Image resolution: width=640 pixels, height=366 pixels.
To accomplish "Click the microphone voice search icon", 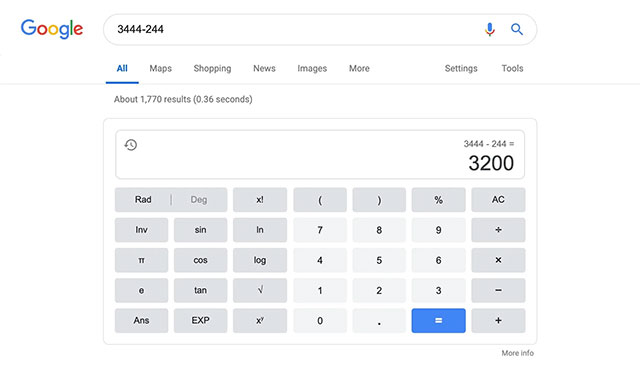I will tap(489, 29).
